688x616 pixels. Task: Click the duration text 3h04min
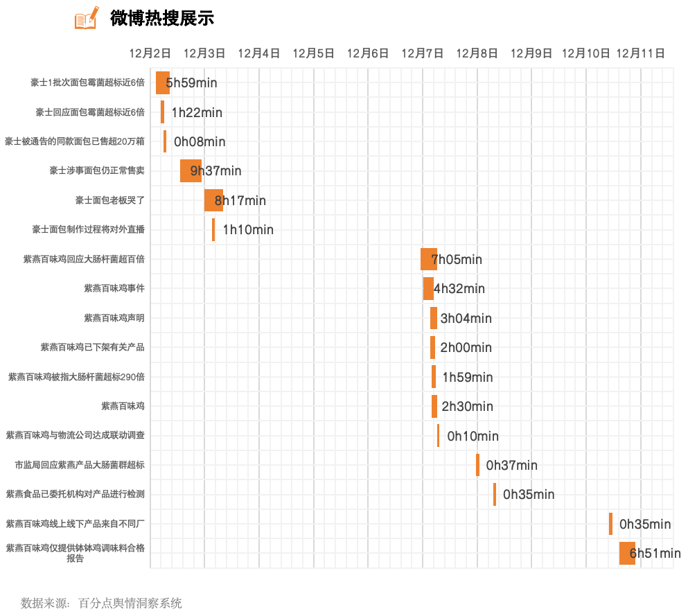click(466, 318)
